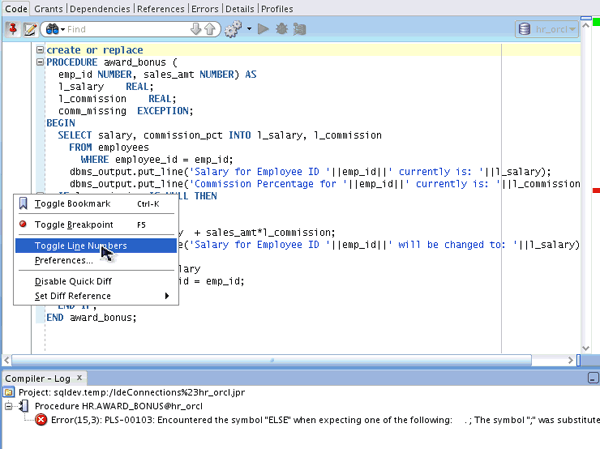Click the pin (freeze content) toolbar icon
Viewport: 600px width, 449px height.
[12, 30]
